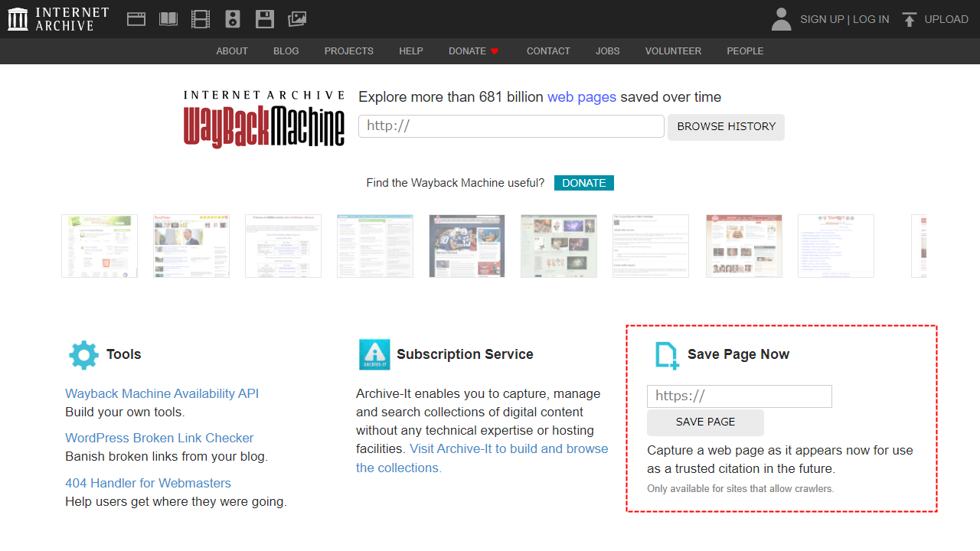Open the Texts book icon
This screenshot has width=980, height=551.
click(x=168, y=19)
